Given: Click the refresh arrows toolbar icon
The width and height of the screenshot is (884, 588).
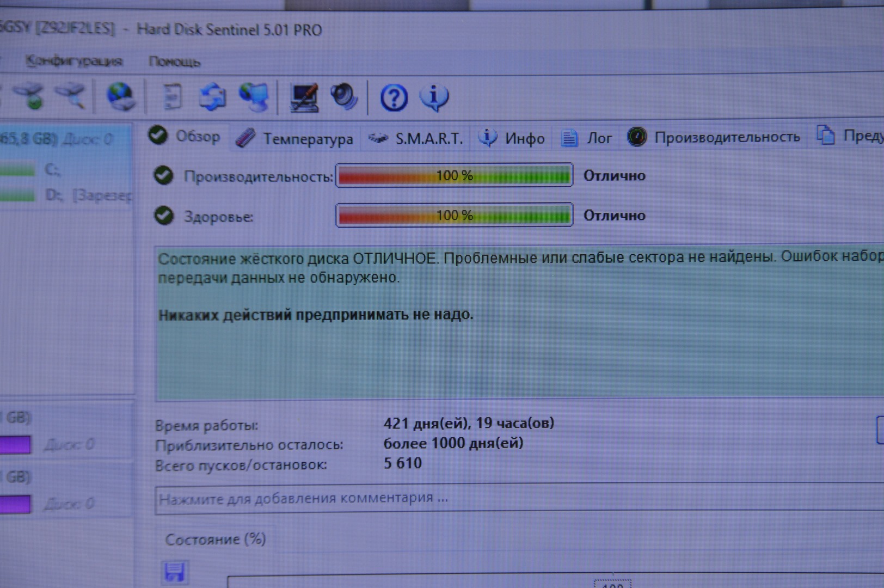Looking at the screenshot, I should pos(212,97).
